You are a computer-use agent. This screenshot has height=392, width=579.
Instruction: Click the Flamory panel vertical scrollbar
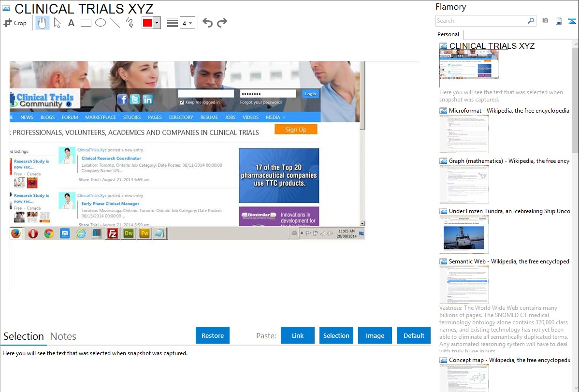point(575,100)
